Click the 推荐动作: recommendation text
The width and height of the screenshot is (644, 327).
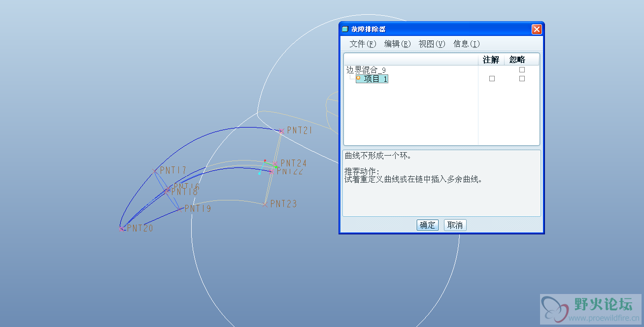tap(362, 171)
